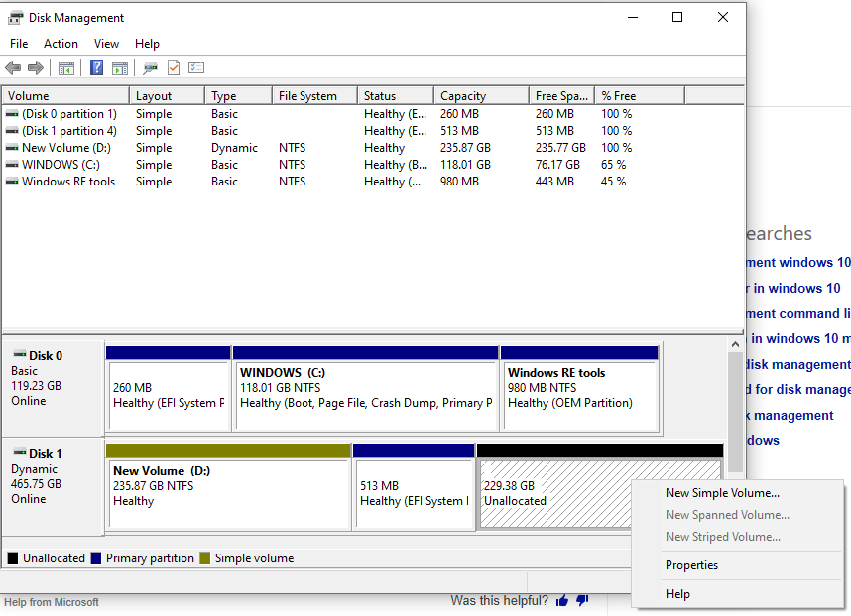Open the Help menu in menu bar
Image resolution: width=851 pixels, height=616 pixels.
coord(147,44)
